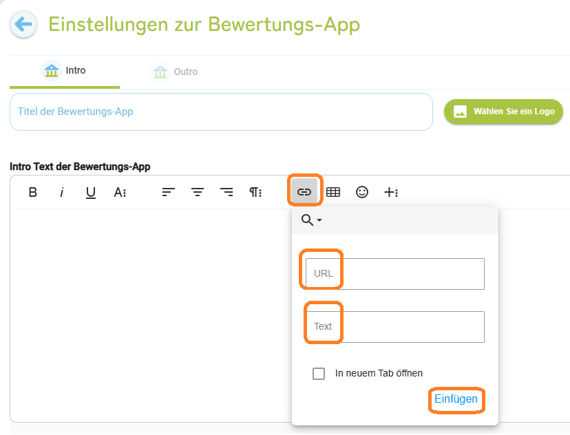Center align the text

coord(197,192)
